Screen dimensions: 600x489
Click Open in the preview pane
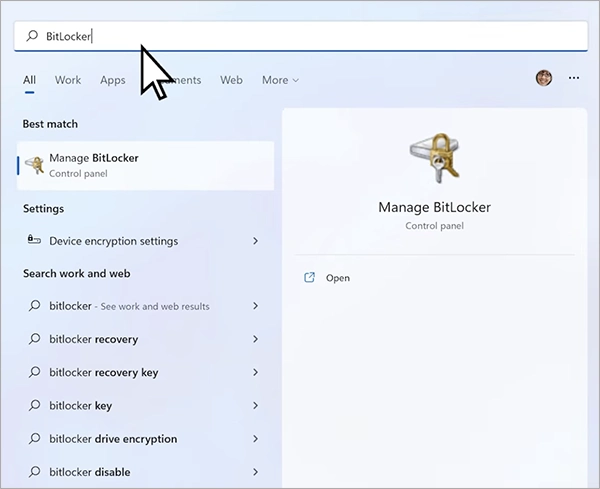click(338, 278)
